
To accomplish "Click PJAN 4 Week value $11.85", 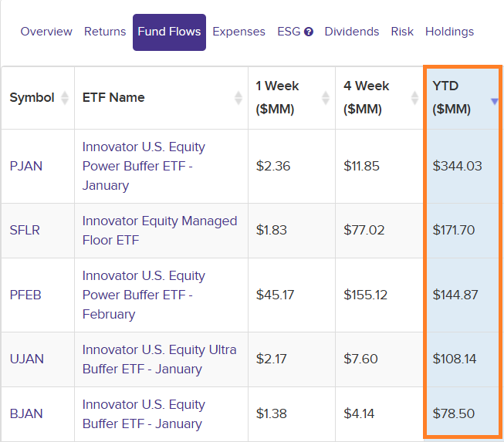I will click(361, 166).
